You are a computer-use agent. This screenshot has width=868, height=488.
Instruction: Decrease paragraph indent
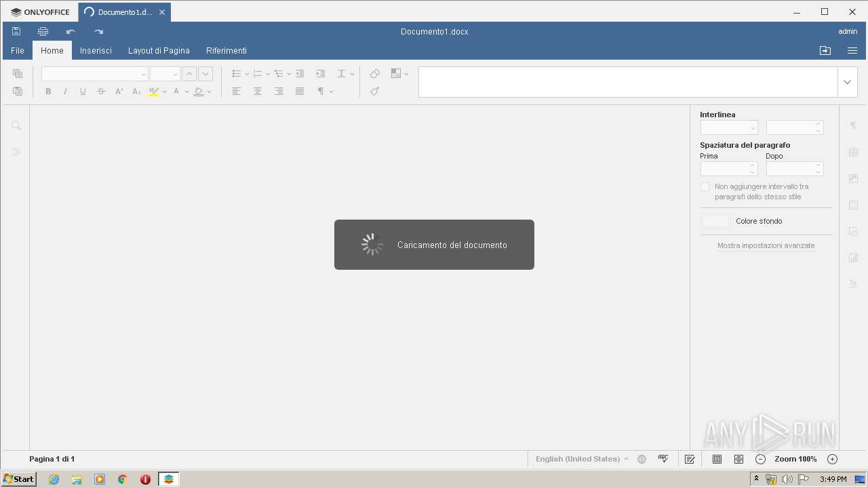click(300, 74)
